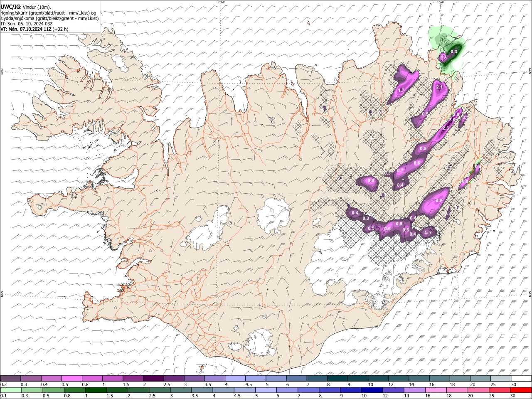Click the green rain patch at northeast tip
This screenshot has height=399, width=532.
pos(447,52)
